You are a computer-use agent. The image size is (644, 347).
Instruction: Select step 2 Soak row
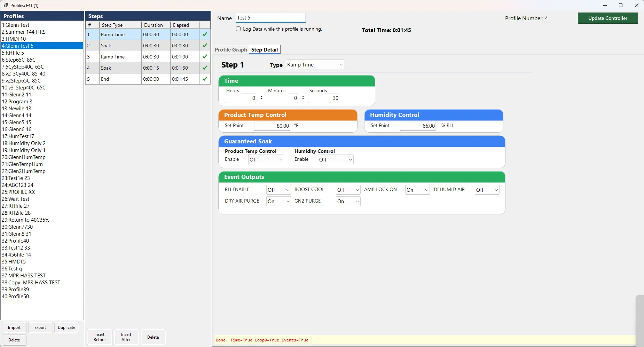[148, 45]
